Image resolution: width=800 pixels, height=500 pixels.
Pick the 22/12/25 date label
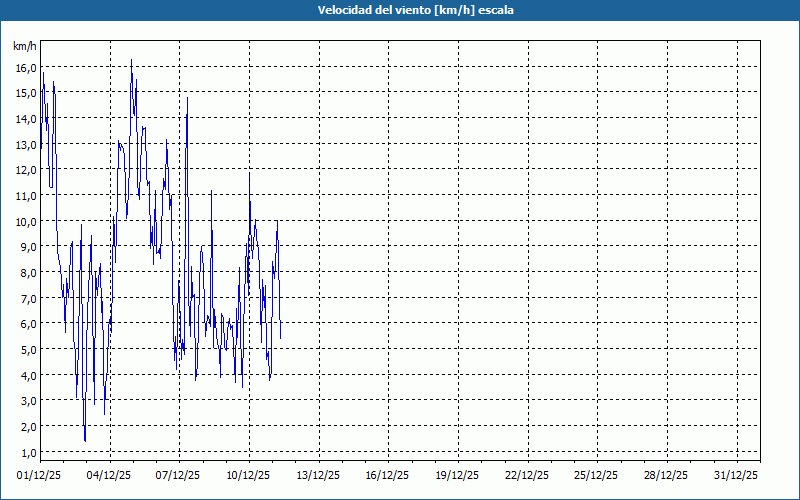(527, 476)
